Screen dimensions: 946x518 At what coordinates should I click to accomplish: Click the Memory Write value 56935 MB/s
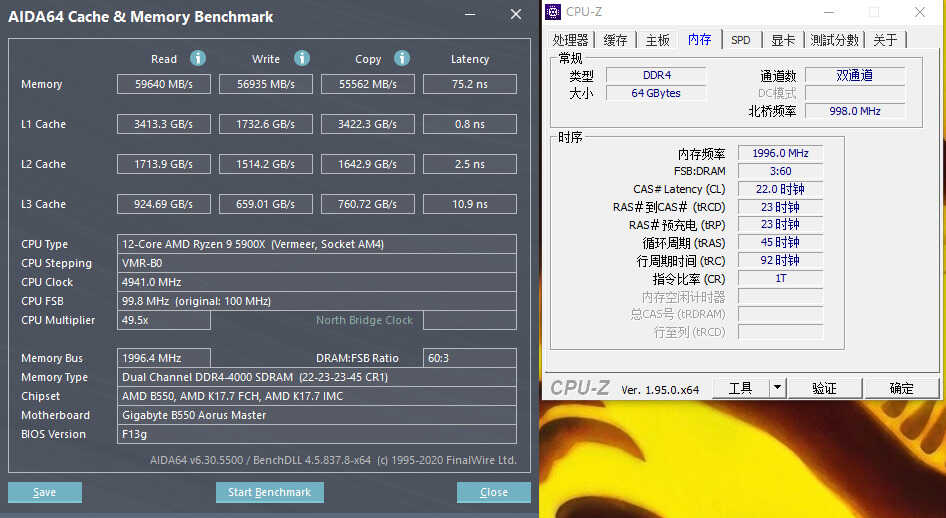point(265,84)
